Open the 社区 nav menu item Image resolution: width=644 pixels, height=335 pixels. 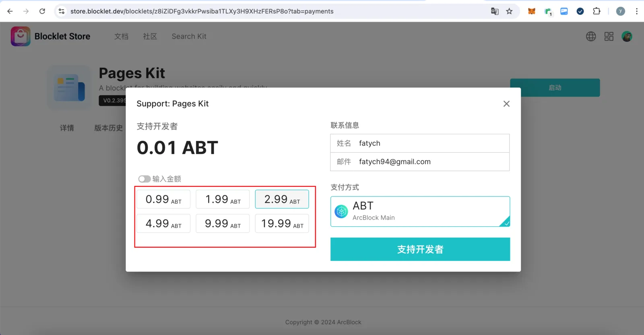click(x=150, y=36)
